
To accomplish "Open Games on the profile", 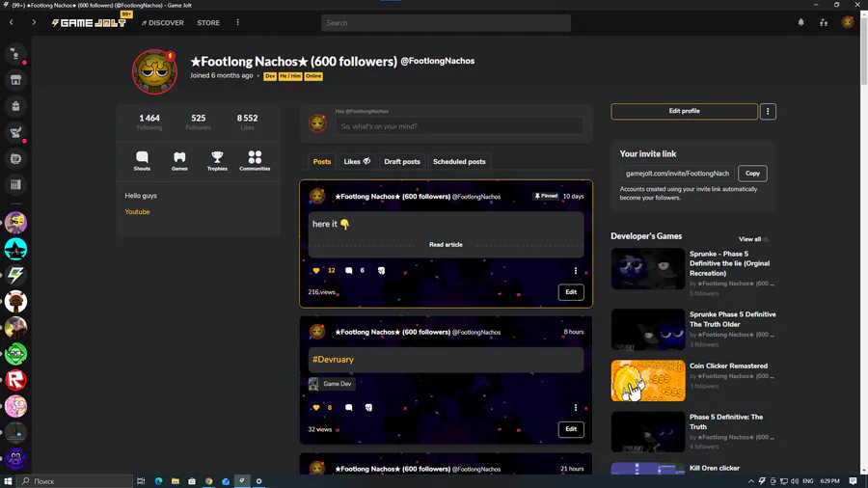I will point(179,160).
